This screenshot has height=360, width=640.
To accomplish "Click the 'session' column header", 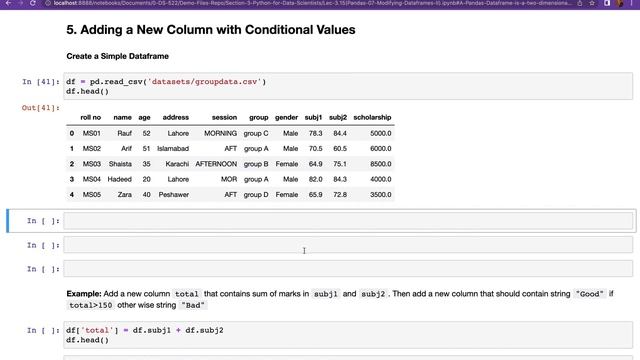I will (x=224, y=117).
